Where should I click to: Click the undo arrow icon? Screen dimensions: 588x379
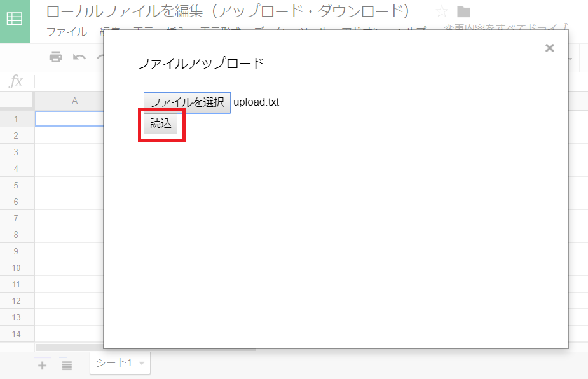79,57
